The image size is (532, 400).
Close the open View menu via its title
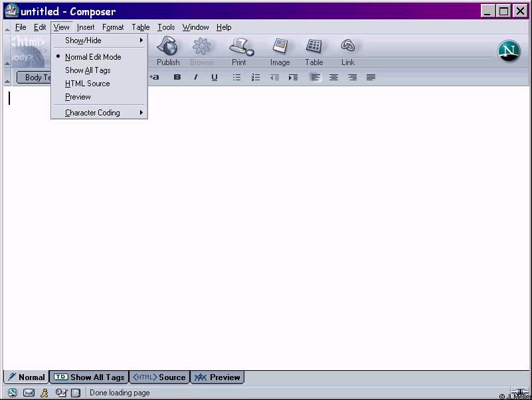point(61,27)
